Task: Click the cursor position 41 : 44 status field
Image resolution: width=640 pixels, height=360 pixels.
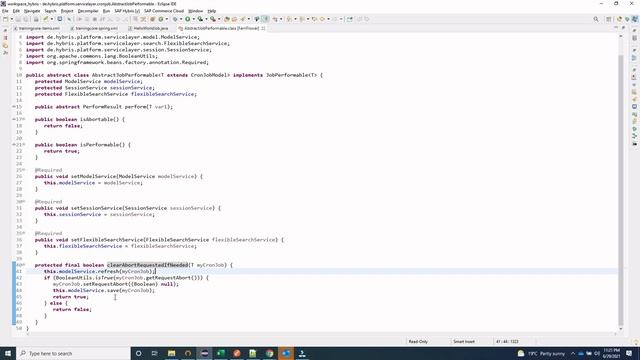Action: [x=507, y=341]
